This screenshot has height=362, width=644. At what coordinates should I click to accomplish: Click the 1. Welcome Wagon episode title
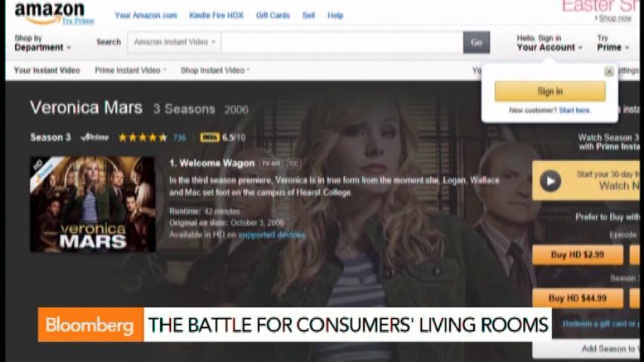coord(212,163)
